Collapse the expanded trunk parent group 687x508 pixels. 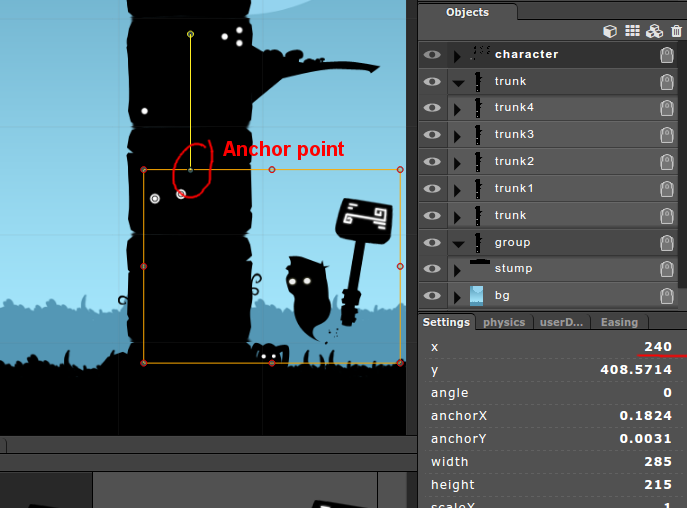click(458, 83)
